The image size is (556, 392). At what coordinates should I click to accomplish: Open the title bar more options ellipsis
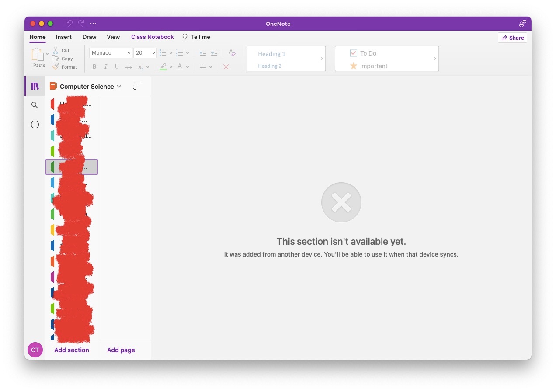tap(93, 24)
